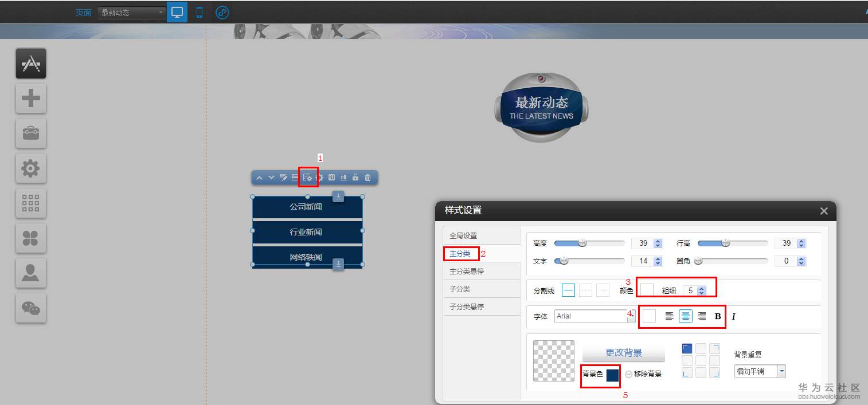Click the 更改背景 button
Viewport: 868px width, 405px height.
point(624,352)
